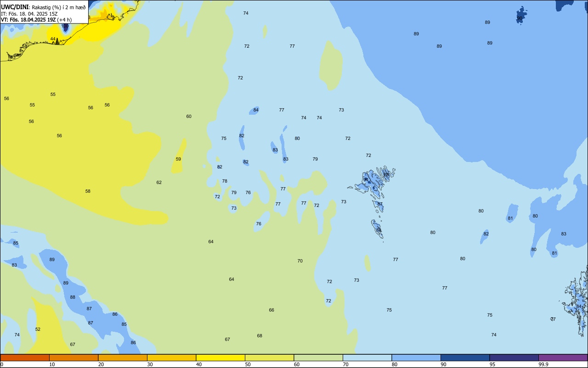Image resolution: width=588 pixels, height=368 pixels.
Task: Click the map value '78'
Action: click(225, 181)
